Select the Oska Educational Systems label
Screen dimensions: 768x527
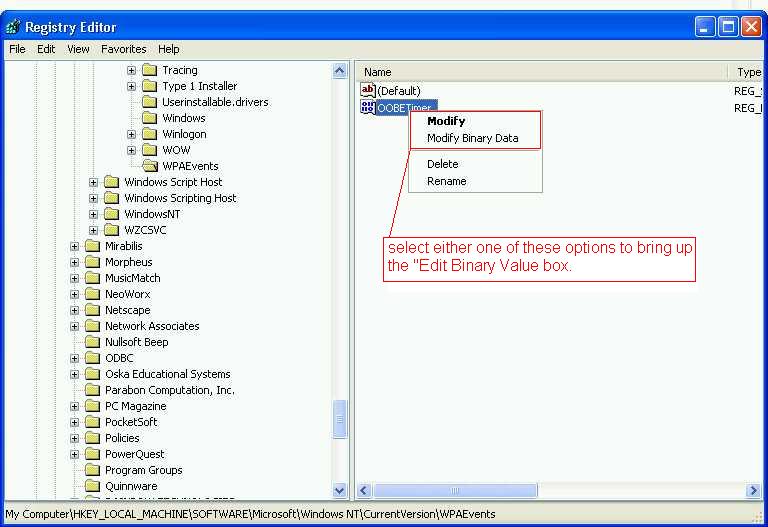click(168, 374)
